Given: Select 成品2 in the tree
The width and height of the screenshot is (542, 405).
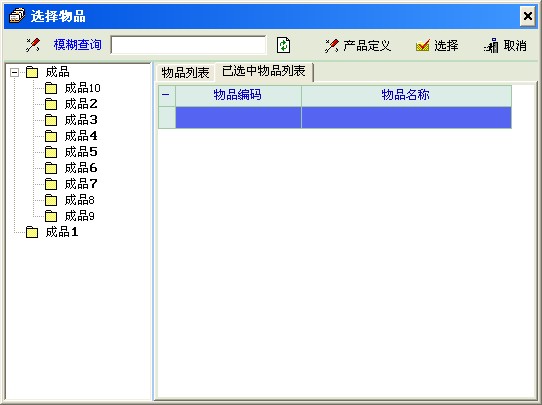Looking at the screenshot, I should [x=81, y=104].
